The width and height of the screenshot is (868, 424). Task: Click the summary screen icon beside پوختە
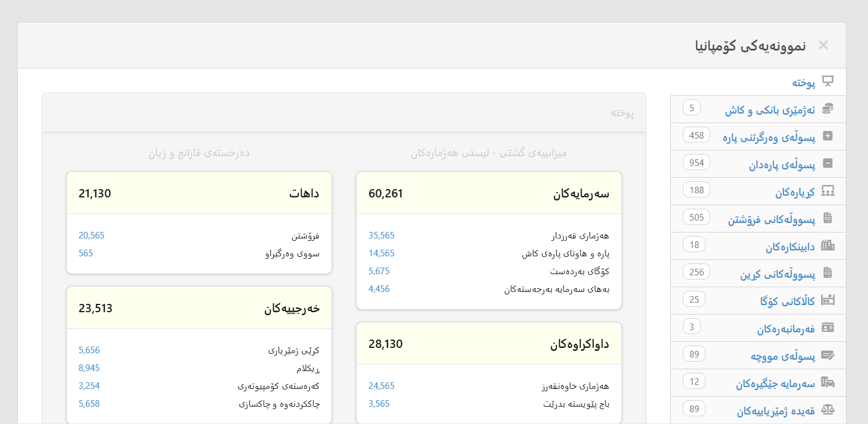pyautogui.click(x=828, y=81)
